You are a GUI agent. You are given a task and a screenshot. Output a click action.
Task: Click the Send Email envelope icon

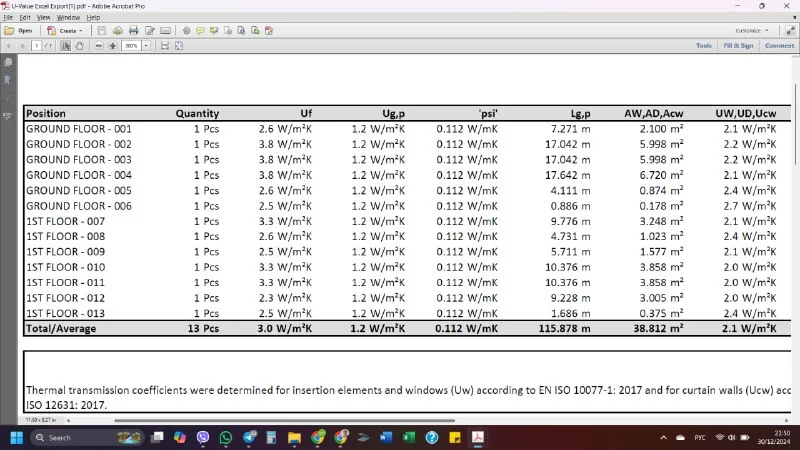tap(164, 31)
